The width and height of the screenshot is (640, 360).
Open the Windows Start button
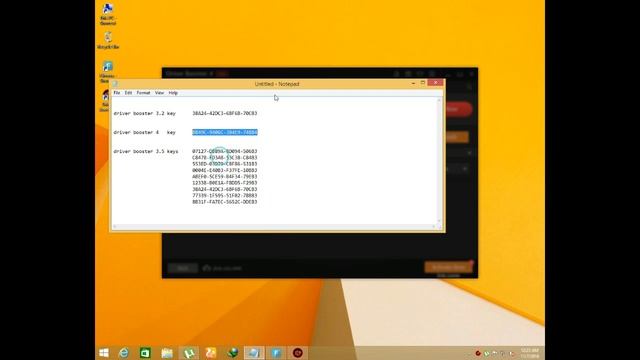click(x=104, y=353)
